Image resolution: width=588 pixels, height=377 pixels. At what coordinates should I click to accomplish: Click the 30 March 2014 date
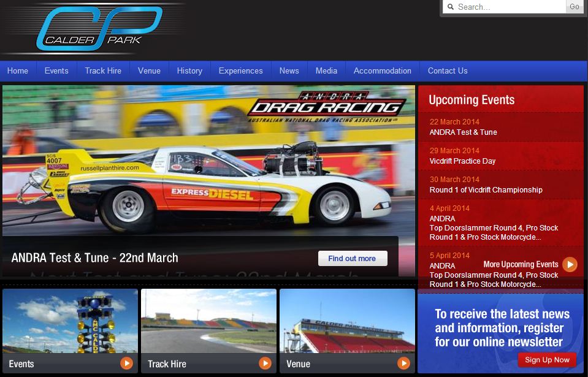point(454,180)
